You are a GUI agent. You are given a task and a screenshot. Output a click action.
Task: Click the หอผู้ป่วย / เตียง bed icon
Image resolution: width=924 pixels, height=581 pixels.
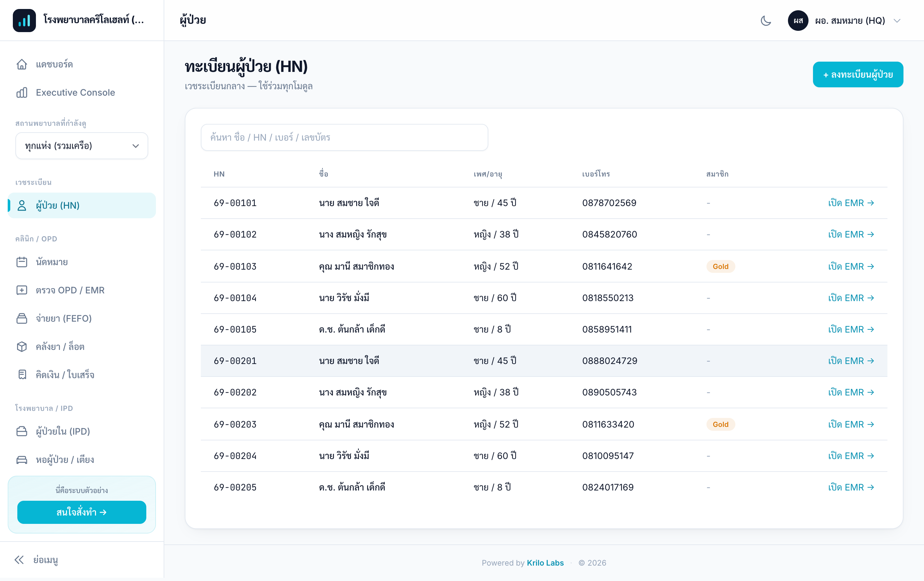[x=22, y=460]
